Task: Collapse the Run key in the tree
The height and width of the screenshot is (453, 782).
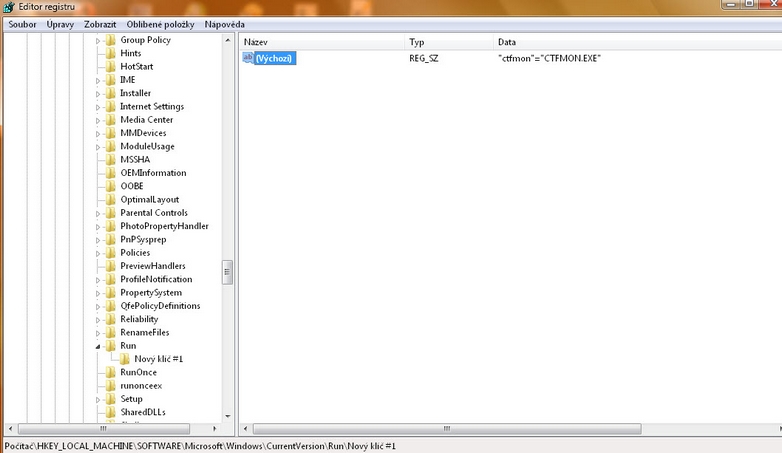Action: (x=99, y=345)
